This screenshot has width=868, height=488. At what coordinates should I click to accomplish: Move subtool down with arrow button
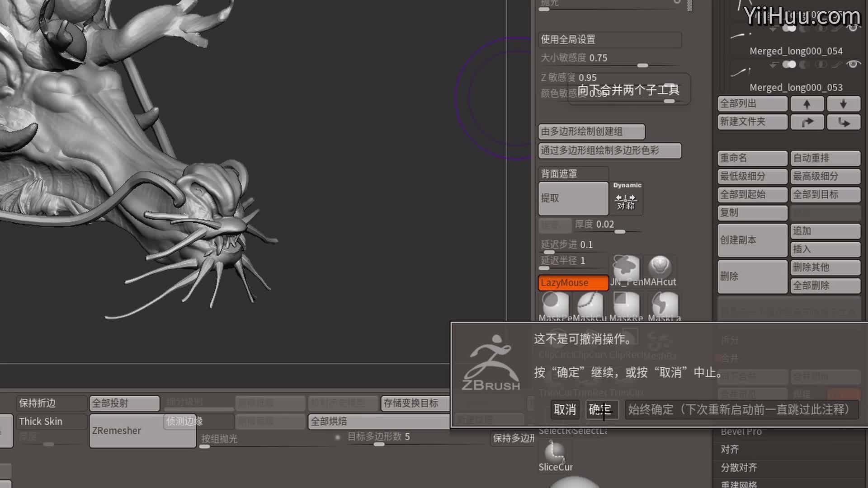tap(843, 104)
